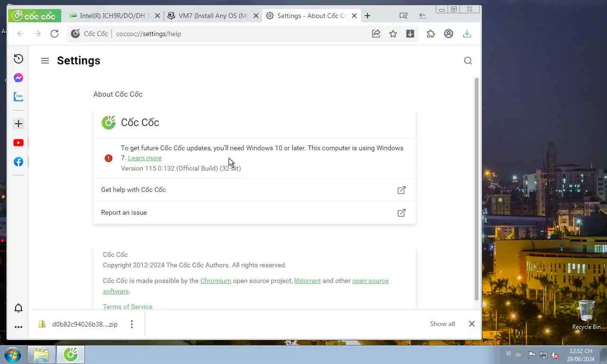The height and width of the screenshot is (364, 607).
Task: Open the libtorrent link
Action: click(x=307, y=281)
